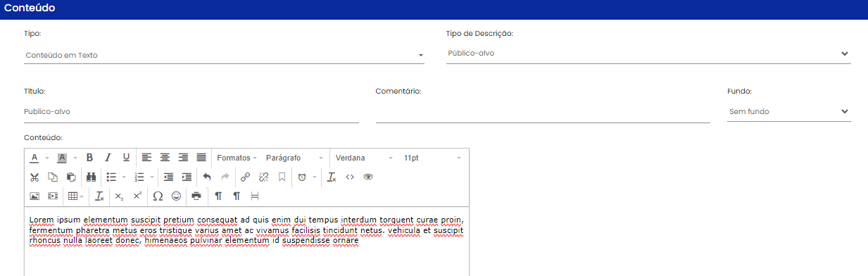This screenshot has height=276, width=868.
Task: Remove link with unlink icon
Action: point(264,177)
